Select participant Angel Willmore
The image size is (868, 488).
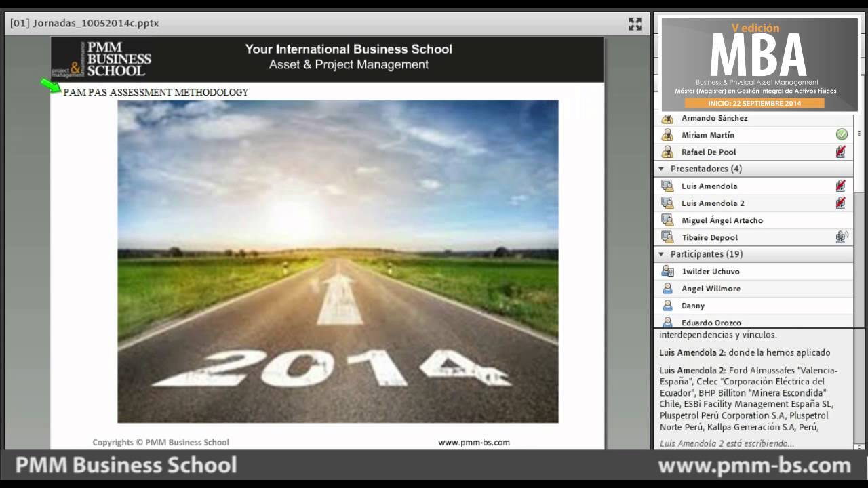click(753, 289)
